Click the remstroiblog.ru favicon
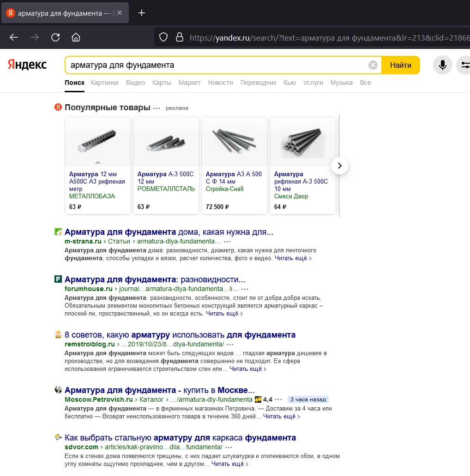470x476 pixels. click(58, 334)
